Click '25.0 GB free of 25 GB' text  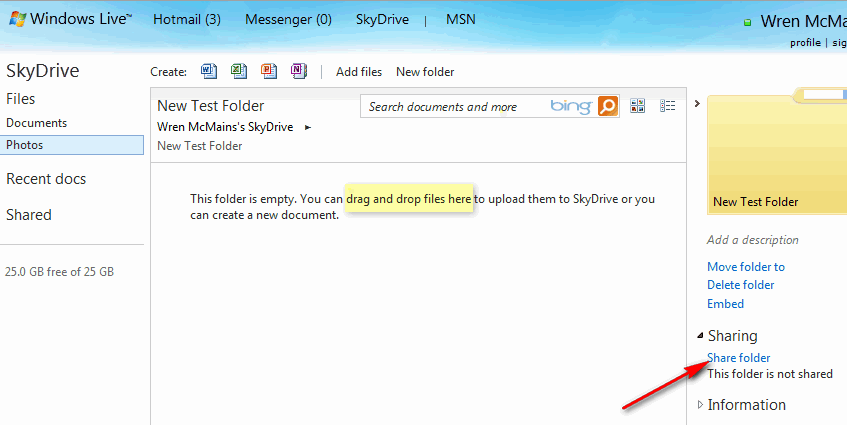(x=59, y=272)
